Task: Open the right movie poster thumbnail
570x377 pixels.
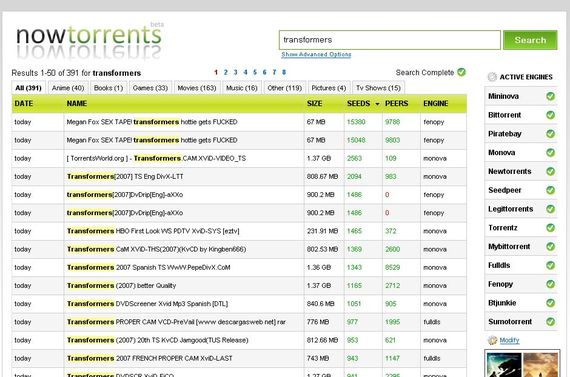Action: click(540, 364)
